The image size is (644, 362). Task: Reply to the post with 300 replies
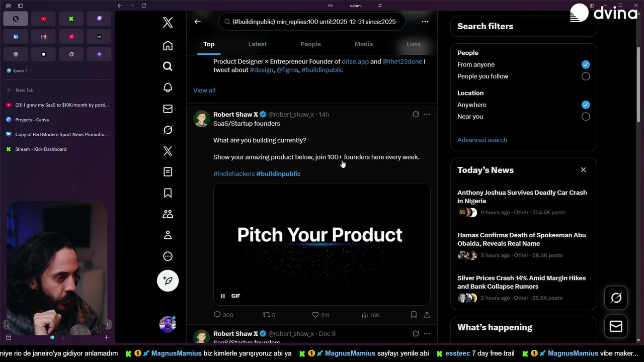(x=223, y=315)
